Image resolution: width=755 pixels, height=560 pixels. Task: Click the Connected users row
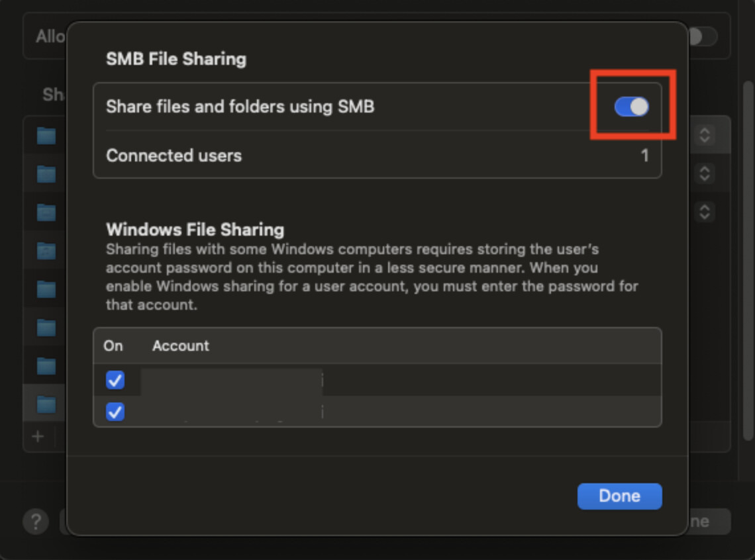tap(377, 156)
